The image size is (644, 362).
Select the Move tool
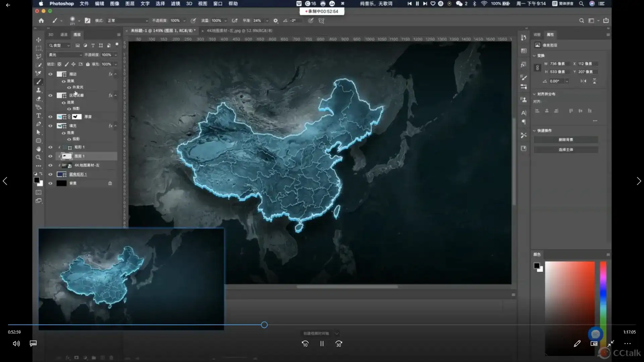pos(39,40)
